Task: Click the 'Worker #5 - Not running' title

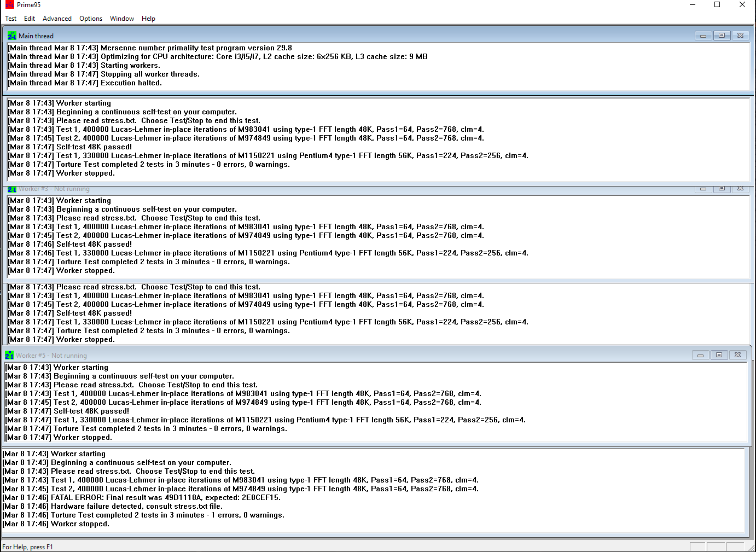Action: click(51, 356)
